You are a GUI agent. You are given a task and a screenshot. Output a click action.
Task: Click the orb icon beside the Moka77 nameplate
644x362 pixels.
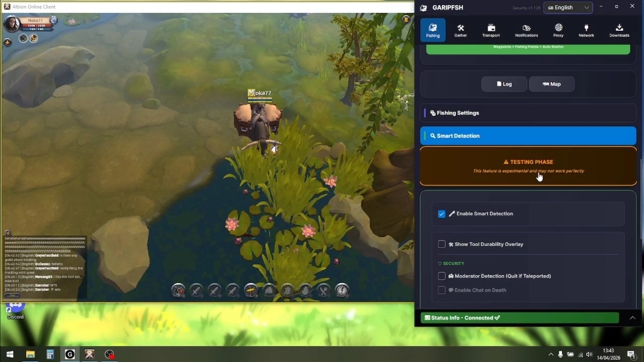coord(53,21)
